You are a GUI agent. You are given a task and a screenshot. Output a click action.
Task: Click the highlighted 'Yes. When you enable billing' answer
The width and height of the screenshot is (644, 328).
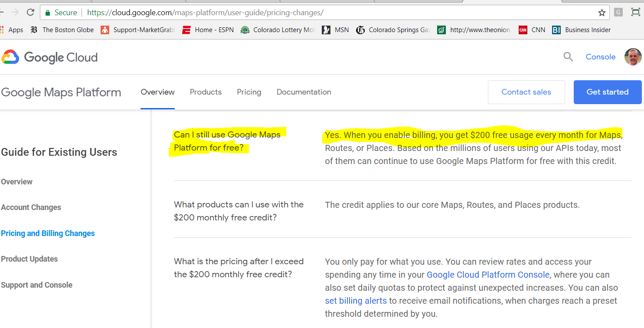pos(474,148)
